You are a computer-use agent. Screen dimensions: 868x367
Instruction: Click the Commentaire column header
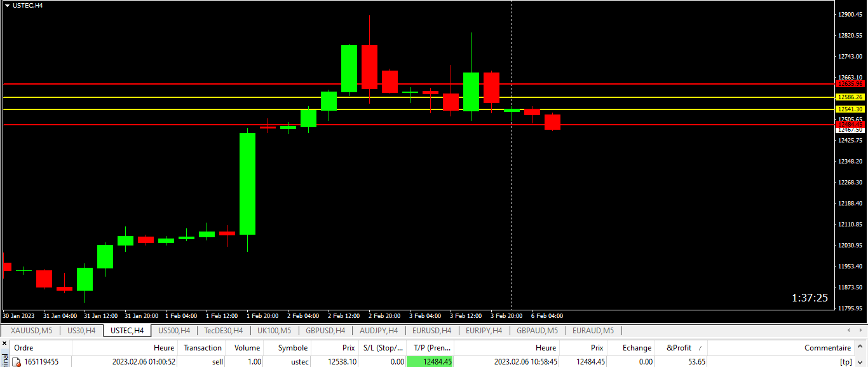point(781,348)
